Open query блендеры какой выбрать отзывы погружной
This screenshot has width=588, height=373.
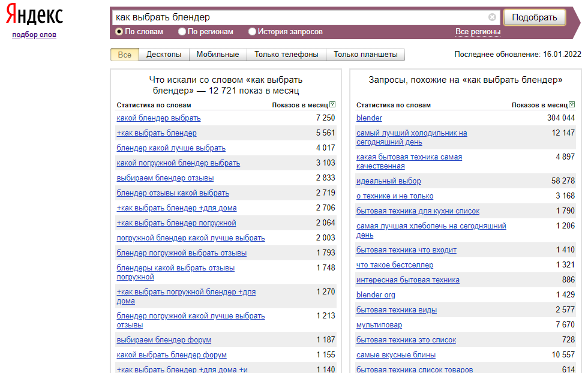coord(175,272)
